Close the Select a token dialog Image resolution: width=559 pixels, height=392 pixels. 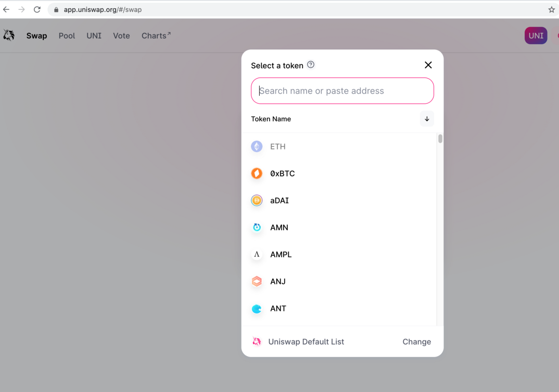pos(428,65)
